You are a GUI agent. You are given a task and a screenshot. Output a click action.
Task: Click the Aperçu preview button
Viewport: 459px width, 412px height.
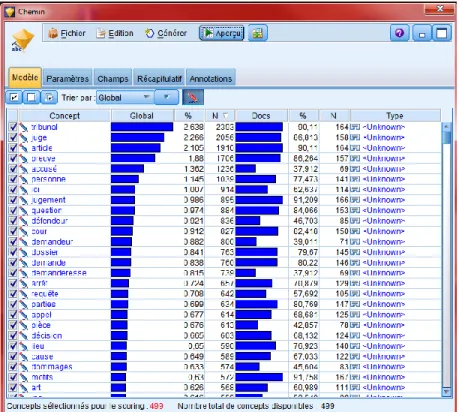point(222,33)
